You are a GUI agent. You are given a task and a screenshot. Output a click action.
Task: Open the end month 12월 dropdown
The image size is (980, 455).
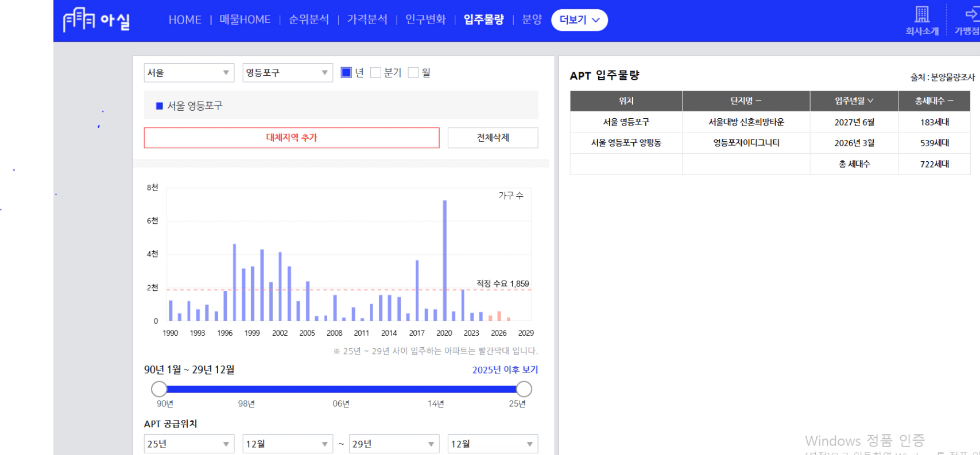point(493,444)
